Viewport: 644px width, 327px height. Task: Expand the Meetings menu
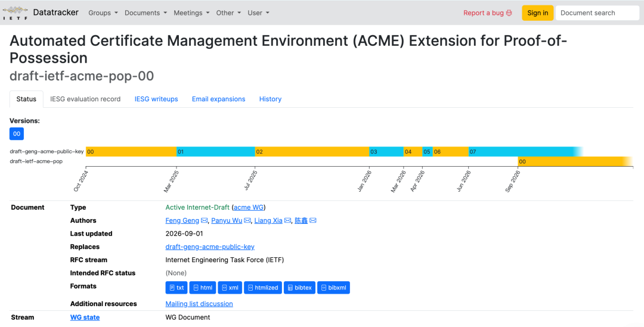pos(191,13)
